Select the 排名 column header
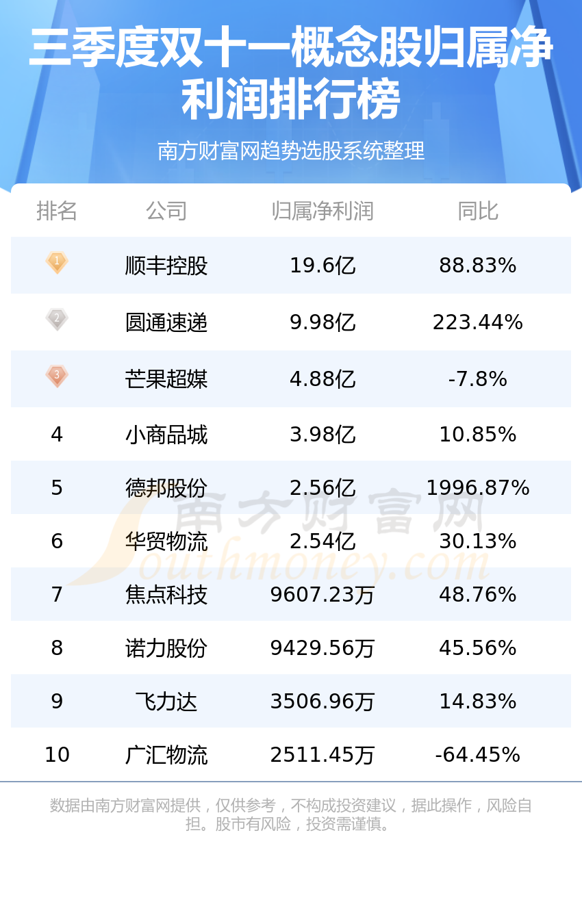The width and height of the screenshot is (582, 924). point(57,211)
